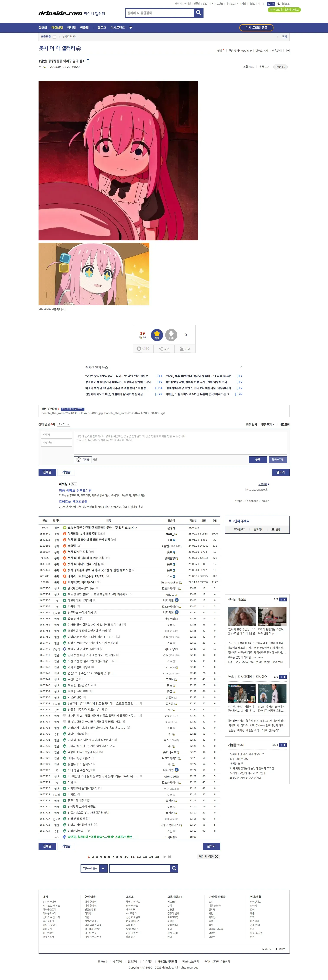Click right scroll arrow in recent visits bar
328x980 pixels.
[278, 37]
